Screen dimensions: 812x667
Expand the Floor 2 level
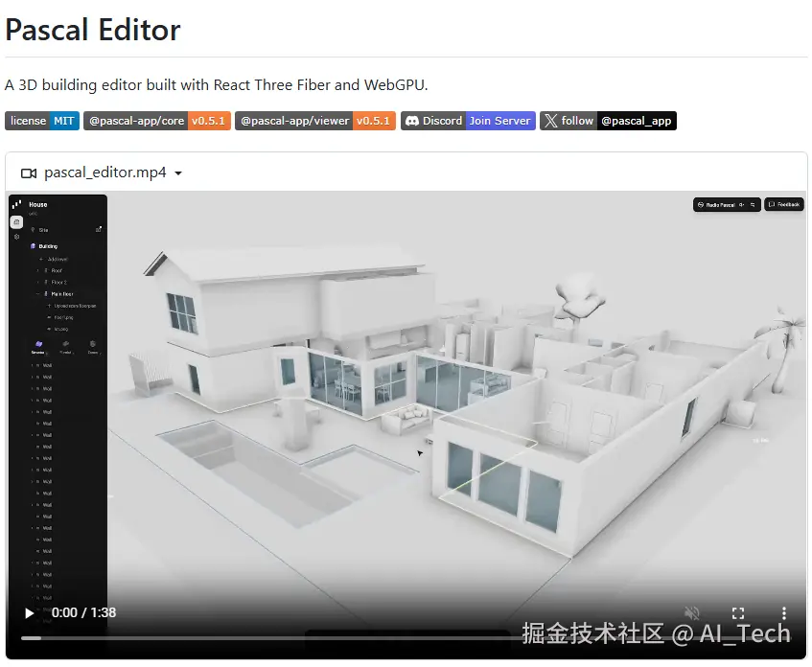(x=37, y=283)
